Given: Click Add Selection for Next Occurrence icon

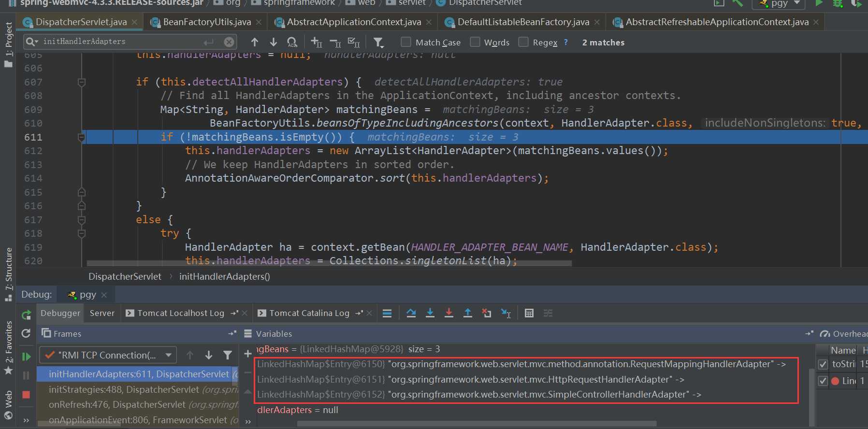Looking at the screenshot, I should pyautogui.click(x=317, y=43).
